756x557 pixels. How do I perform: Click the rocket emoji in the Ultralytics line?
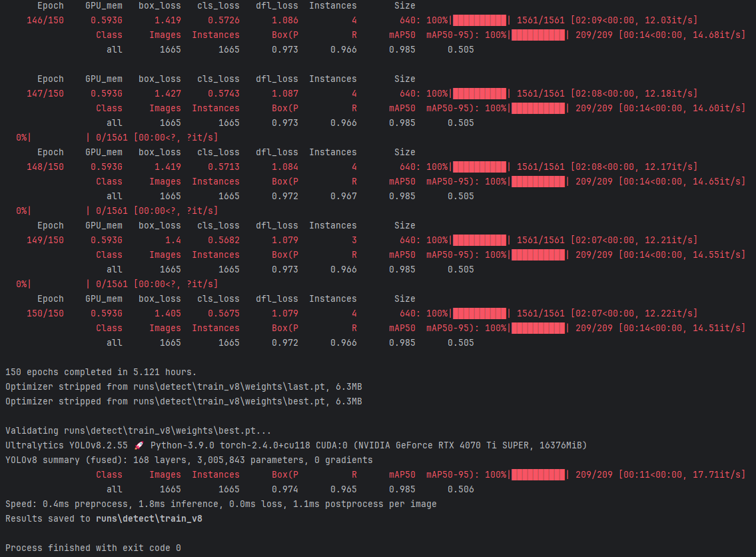point(139,445)
